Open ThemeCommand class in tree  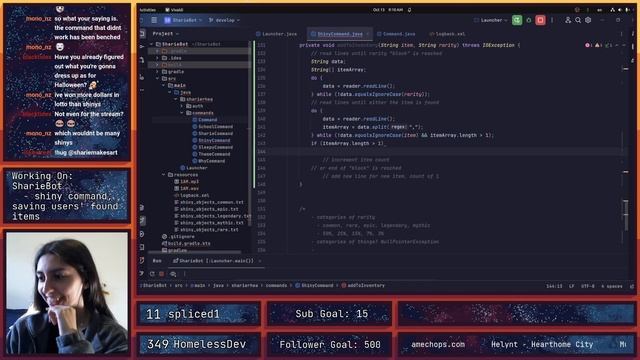pos(211,154)
